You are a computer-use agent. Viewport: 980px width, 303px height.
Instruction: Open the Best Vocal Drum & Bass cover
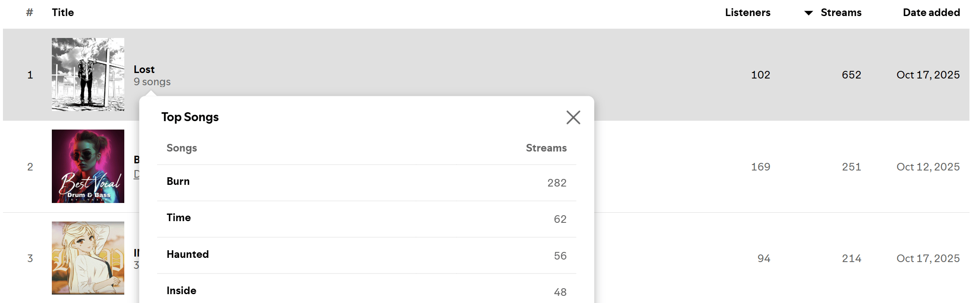tap(88, 166)
